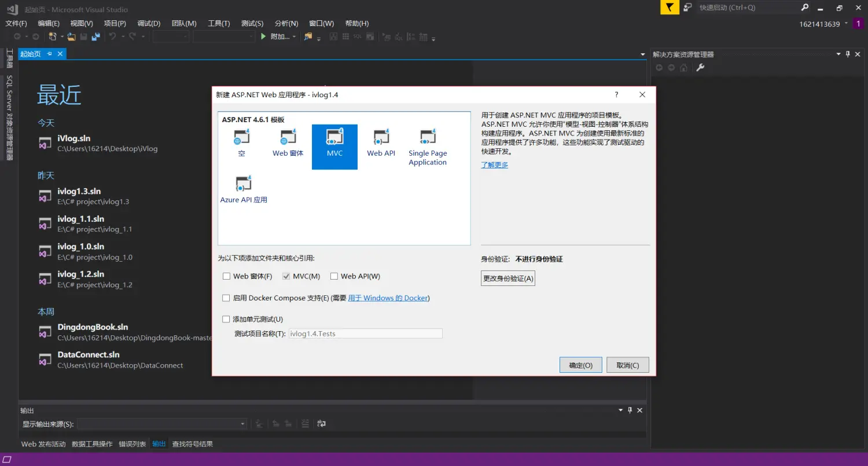Click the Quick Launch magnifier icon

[805, 8]
